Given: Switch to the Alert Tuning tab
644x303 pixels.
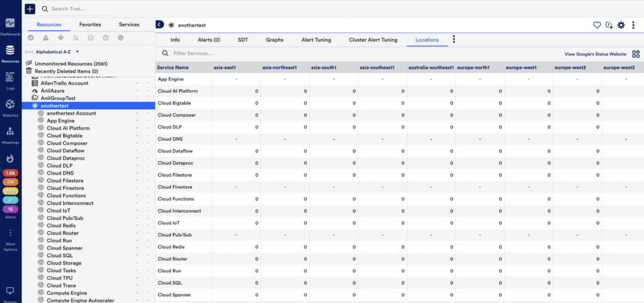Looking at the screenshot, I should pyautogui.click(x=316, y=40).
